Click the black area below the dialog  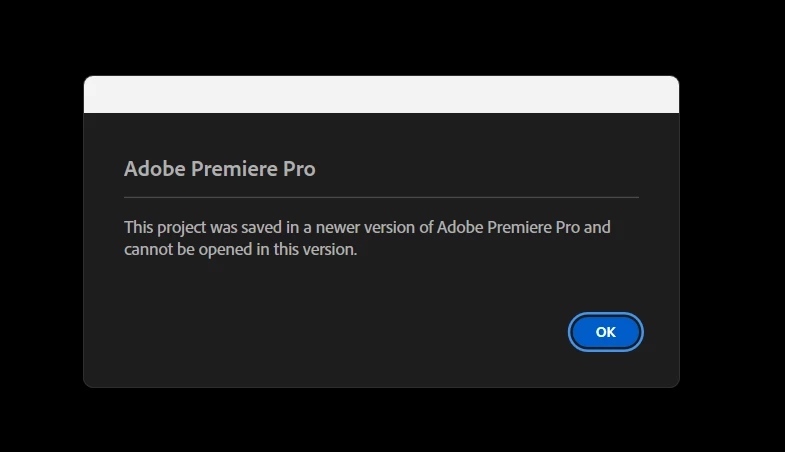click(381, 420)
